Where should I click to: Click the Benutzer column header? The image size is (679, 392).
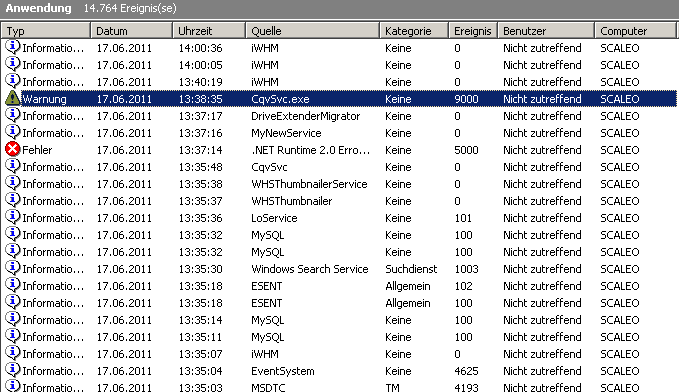[x=546, y=31]
